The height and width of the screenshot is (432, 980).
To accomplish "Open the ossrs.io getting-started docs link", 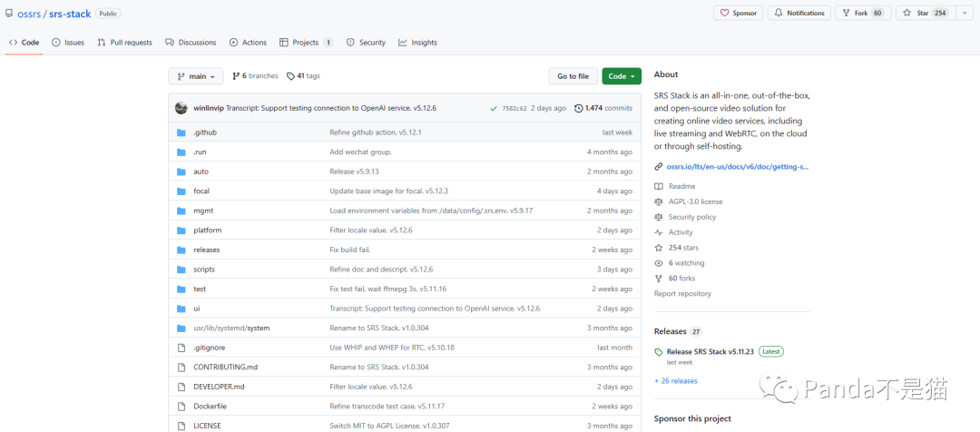I will click(738, 167).
